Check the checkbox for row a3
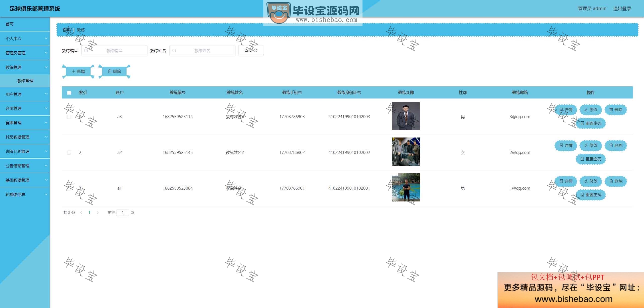This screenshot has height=308, width=644. [69, 117]
